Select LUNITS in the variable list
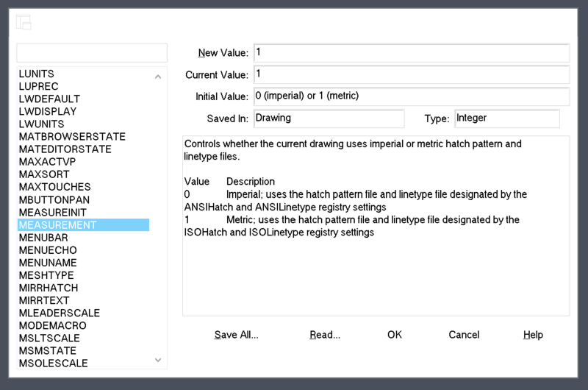588x390 pixels. click(37, 74)
